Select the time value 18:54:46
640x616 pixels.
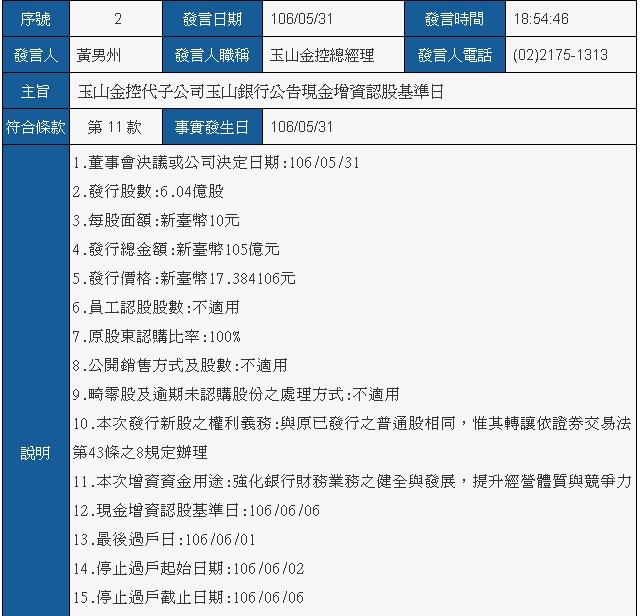541,19
